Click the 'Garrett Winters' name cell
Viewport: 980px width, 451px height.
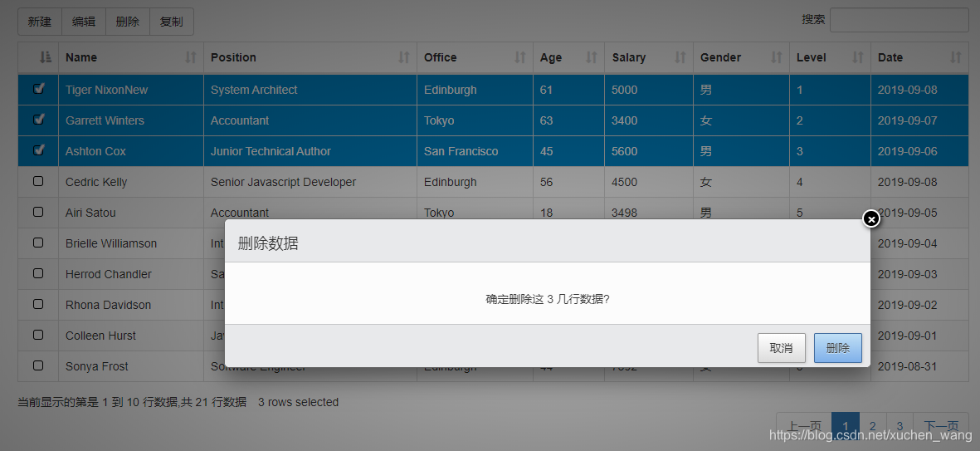[131, 120]
